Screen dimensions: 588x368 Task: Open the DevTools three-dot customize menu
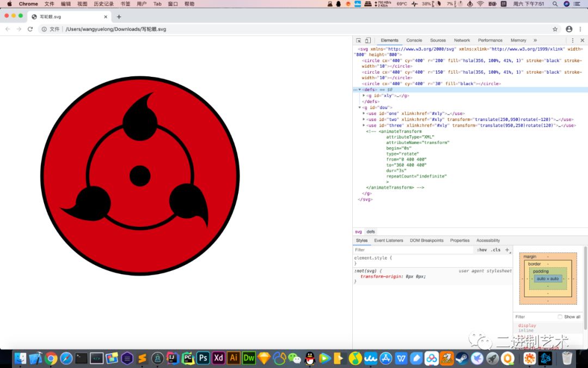pos(573,40)
